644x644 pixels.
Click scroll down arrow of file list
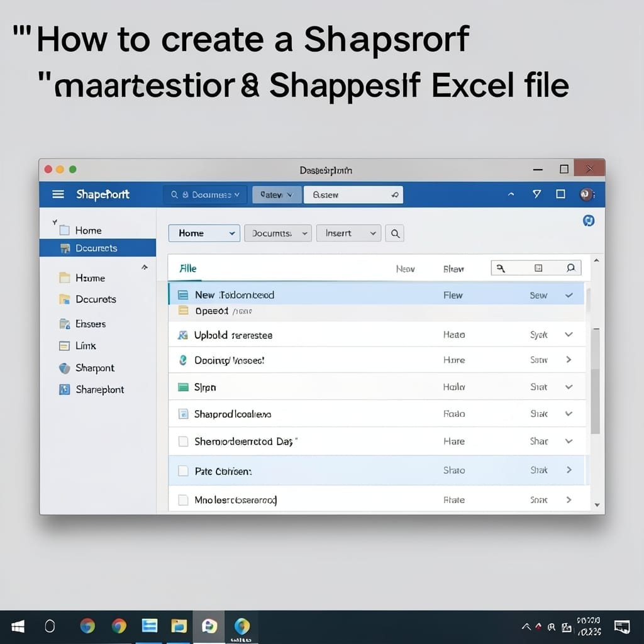597,505
